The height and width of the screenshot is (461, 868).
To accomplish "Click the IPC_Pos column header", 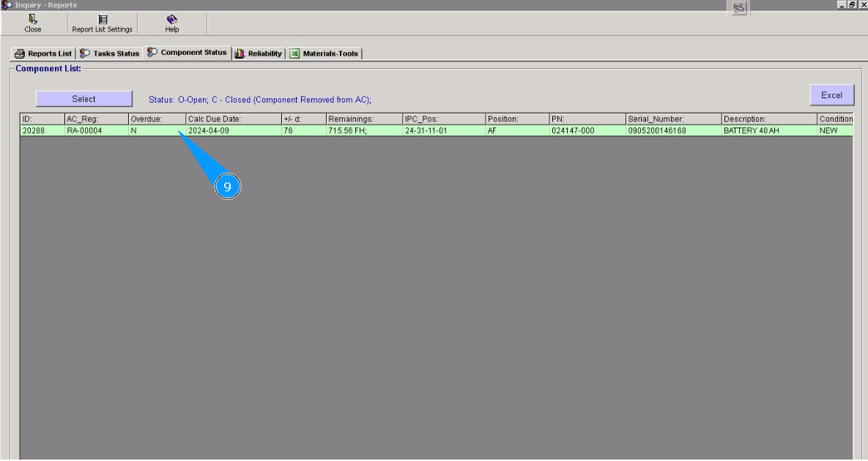I will pyautogui.click(x=445, y=119).
